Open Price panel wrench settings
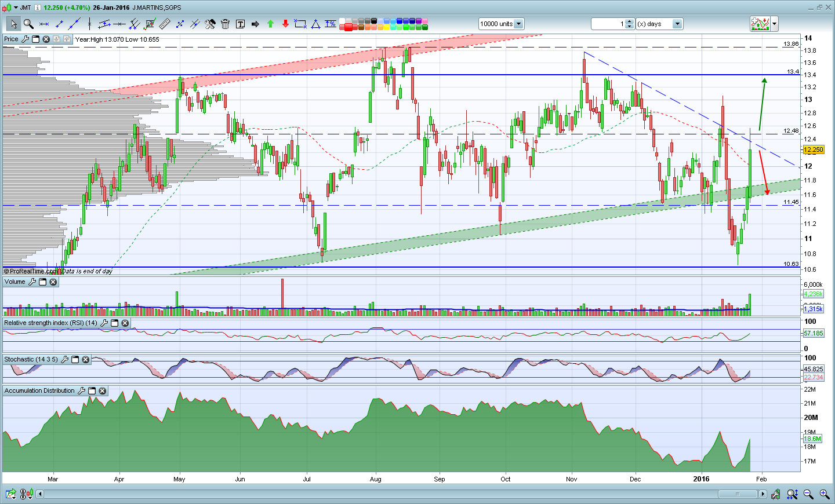The width and height of the screenshot is (835, 504). 25,39
